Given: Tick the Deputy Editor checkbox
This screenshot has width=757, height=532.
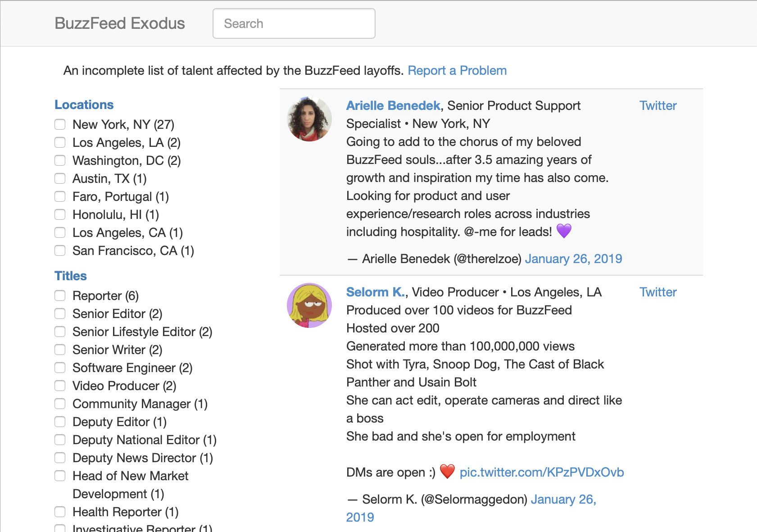Looking at the screenshot, I should (60, 422).
